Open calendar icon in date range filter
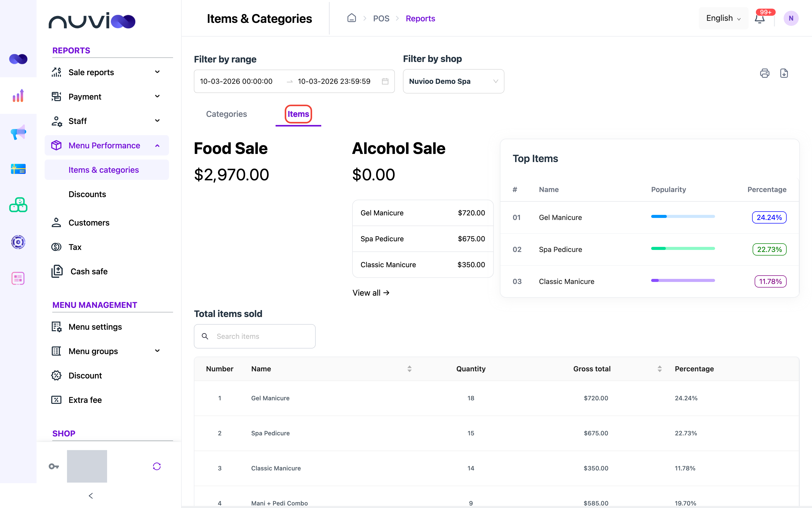The width and height of the screenshot is (812, 508). tap(385, 81)
